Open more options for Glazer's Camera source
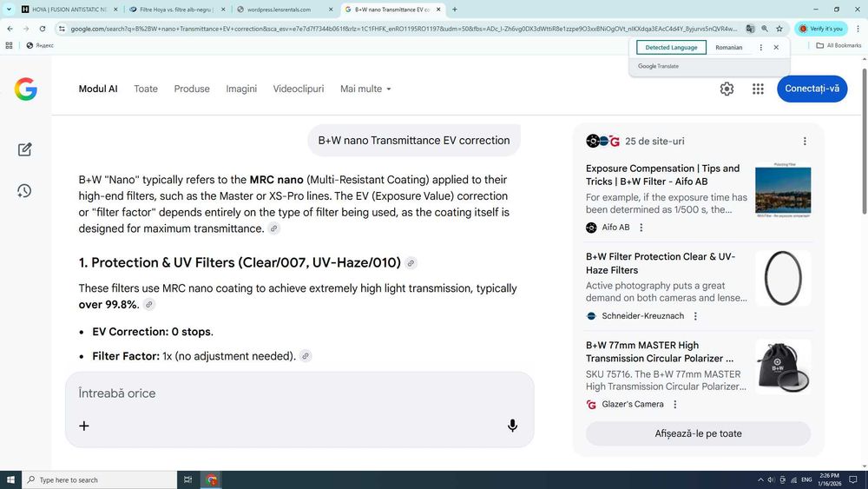The height and width of the screenshot is (489, 868). [674, 404]
